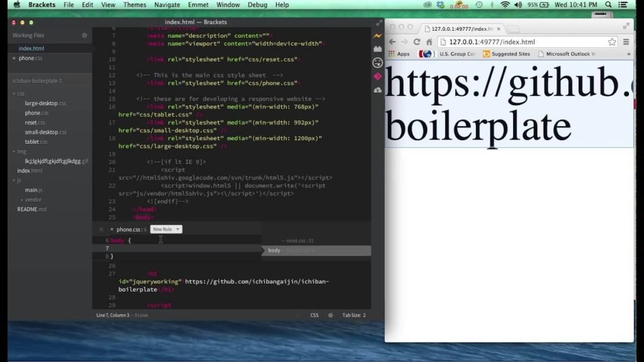Viewport: 644px width, 362px height.
Task: Launch Live Preview with the lightning bolt icon
Action: [377, 36]
